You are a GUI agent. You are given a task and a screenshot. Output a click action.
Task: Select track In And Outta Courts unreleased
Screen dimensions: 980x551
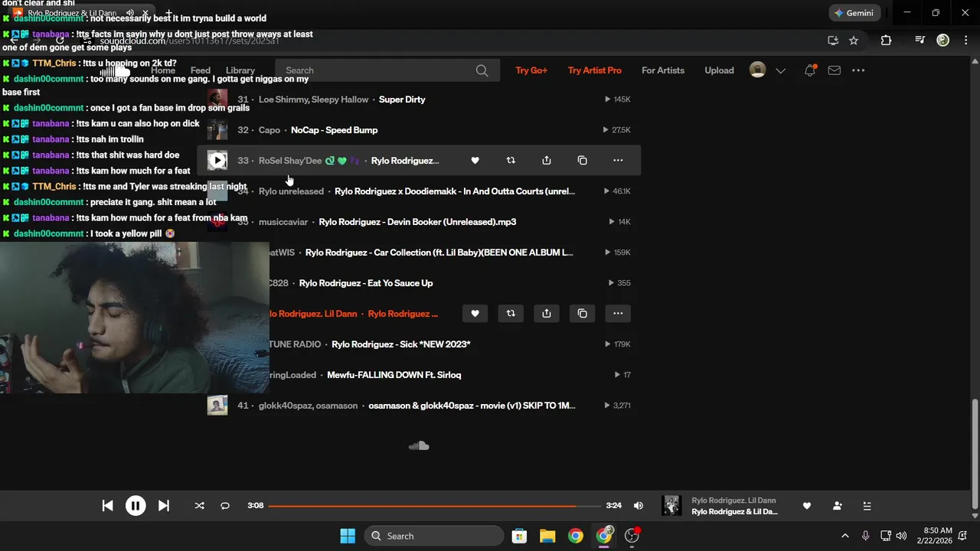(x=455, y=191)
